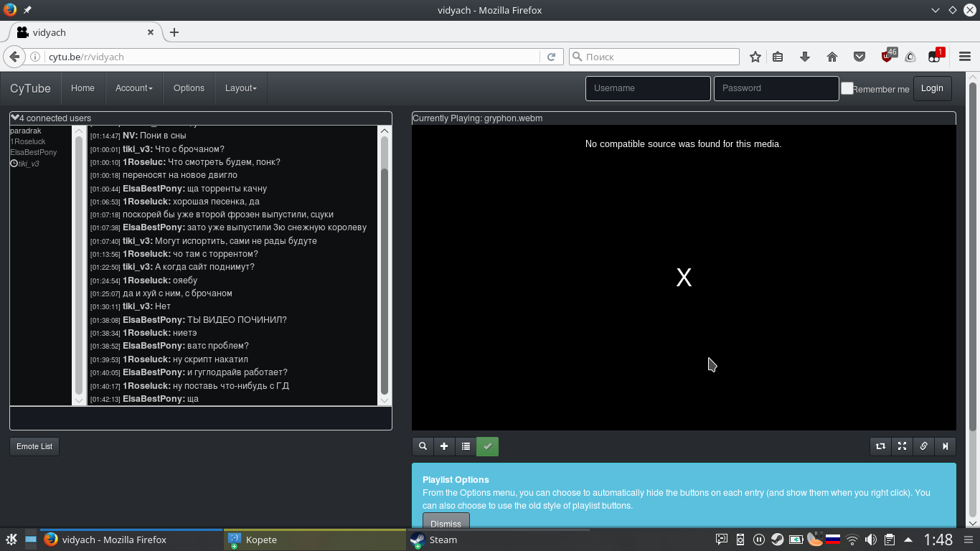Open Firefox bookmarks list icon
Screen dimensions: 980x551
[x=778, y=57]
